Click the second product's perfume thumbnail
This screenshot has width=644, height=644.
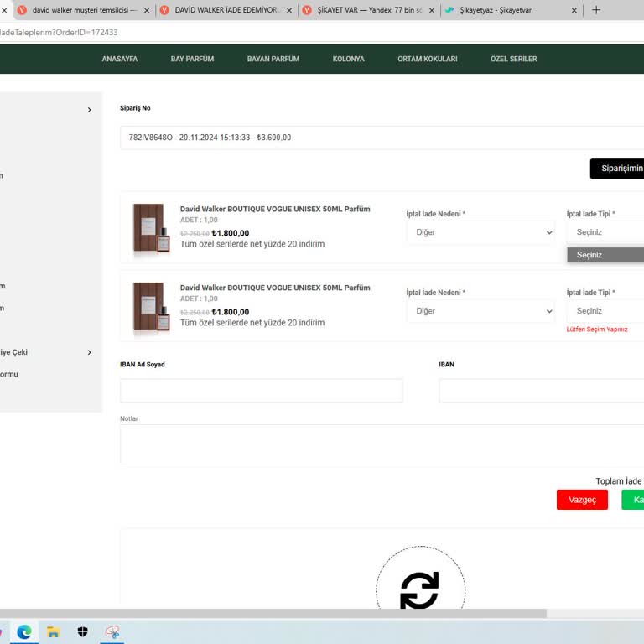[152, 307]
